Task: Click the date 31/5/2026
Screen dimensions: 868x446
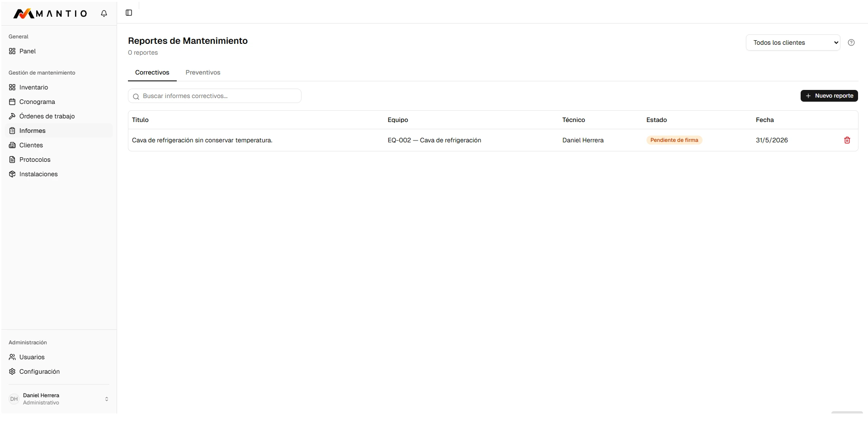Action: coord(772,140)
